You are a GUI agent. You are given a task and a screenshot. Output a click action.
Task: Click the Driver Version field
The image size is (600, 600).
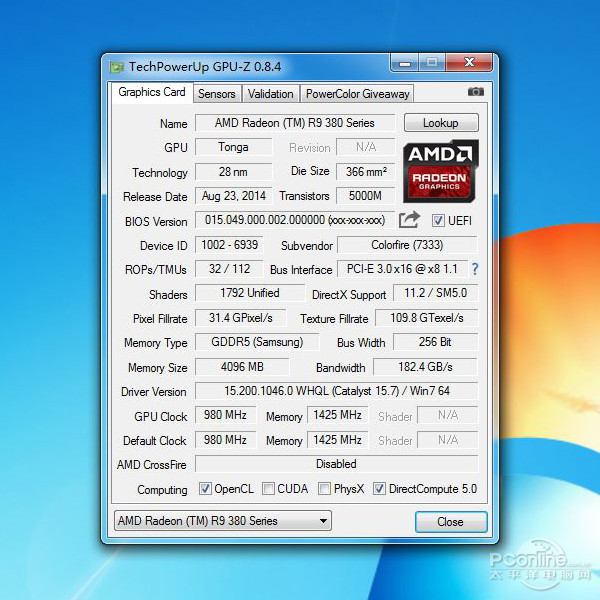(336, 391)
